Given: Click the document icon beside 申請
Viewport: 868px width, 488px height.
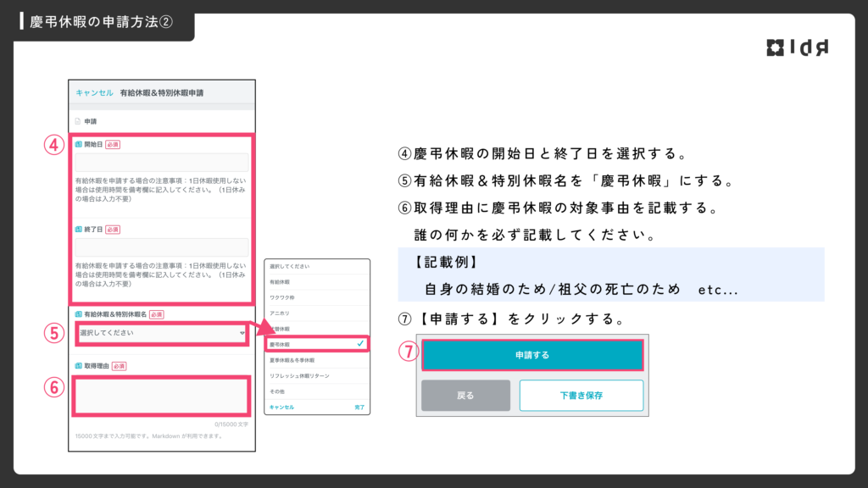Looking at the screenshot, I should click(78, 121).
